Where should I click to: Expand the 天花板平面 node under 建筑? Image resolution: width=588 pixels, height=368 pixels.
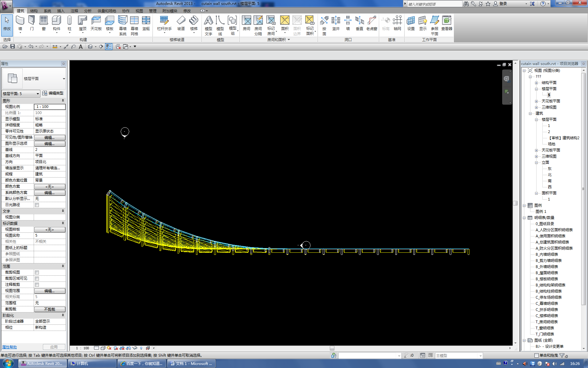tap(536, 150)
